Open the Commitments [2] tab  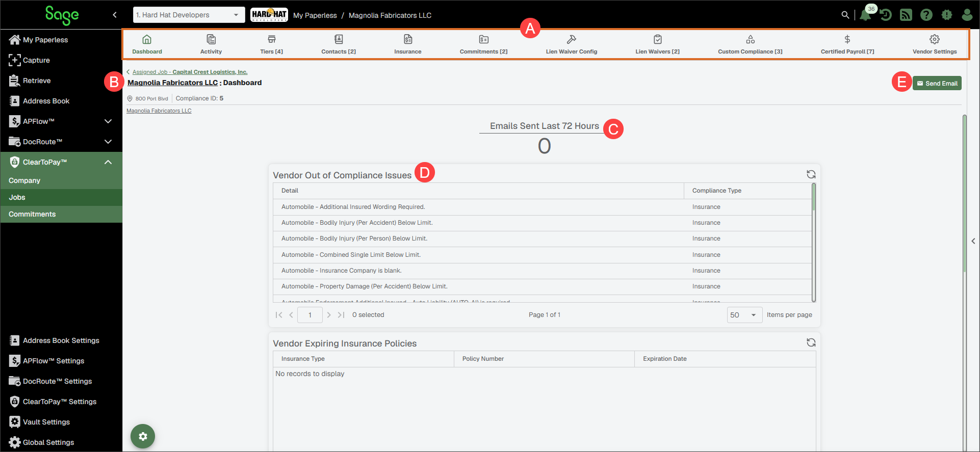[483, 44]
